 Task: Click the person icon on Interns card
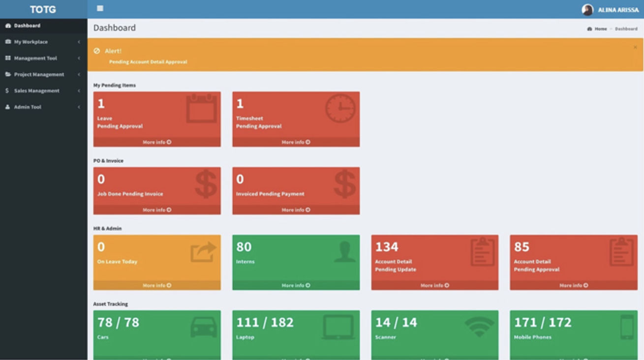(344, 252)
